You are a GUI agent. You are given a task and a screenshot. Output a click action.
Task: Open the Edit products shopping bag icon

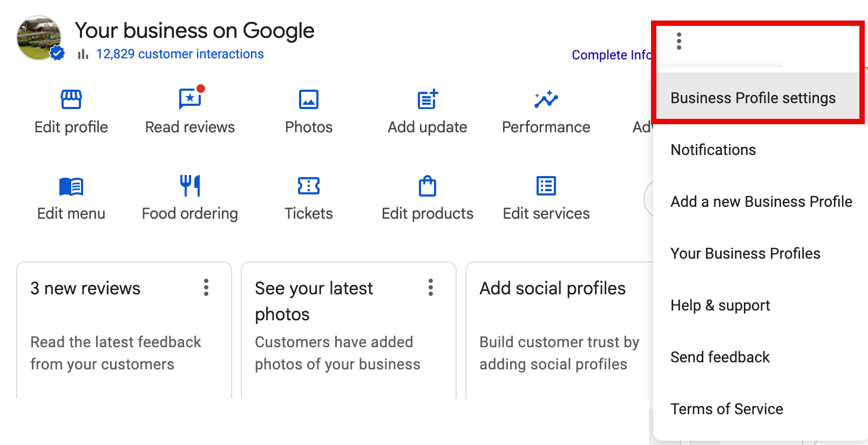pyautogui.click(x=428, y=186)
